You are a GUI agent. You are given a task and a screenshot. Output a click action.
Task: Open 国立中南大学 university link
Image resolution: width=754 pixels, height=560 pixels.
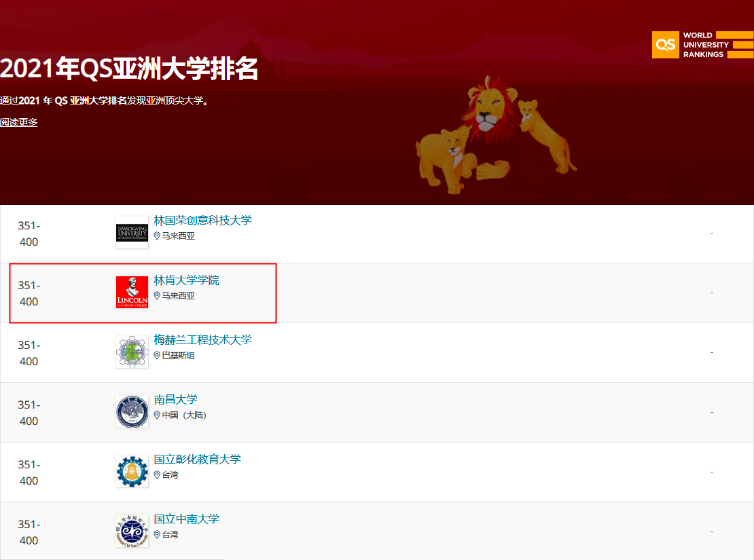click(186, 519)
